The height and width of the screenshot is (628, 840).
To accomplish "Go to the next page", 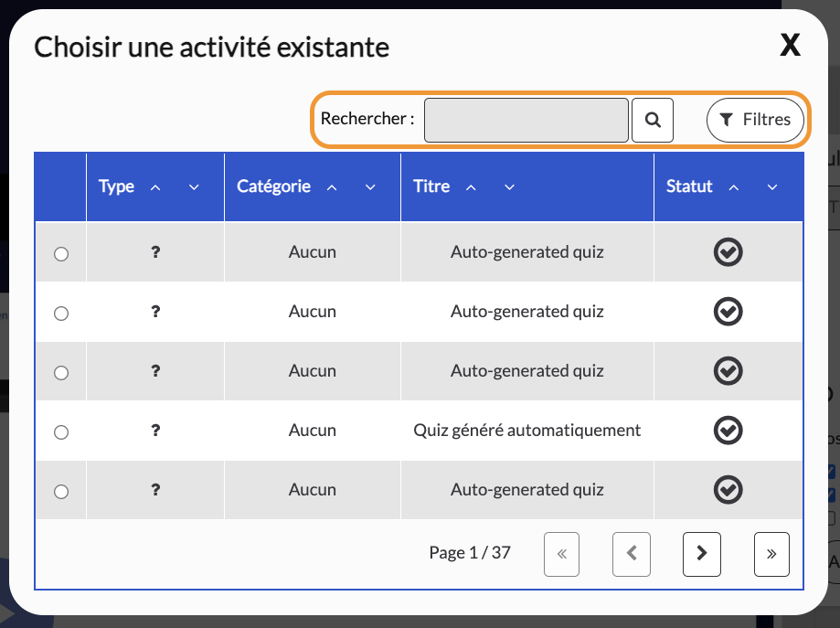I will click(701, 554).
